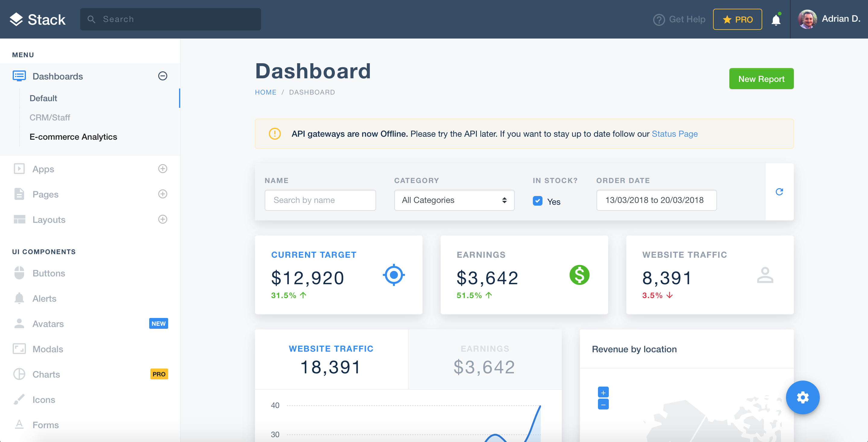Expand the Layouts menu section
Screen dimensions: 868x442
coord(162,219)
